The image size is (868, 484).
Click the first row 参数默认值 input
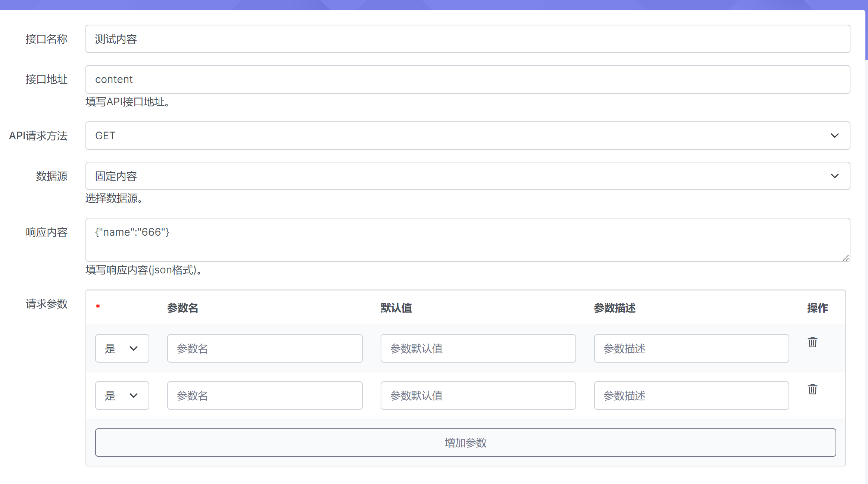pos(478,348)
